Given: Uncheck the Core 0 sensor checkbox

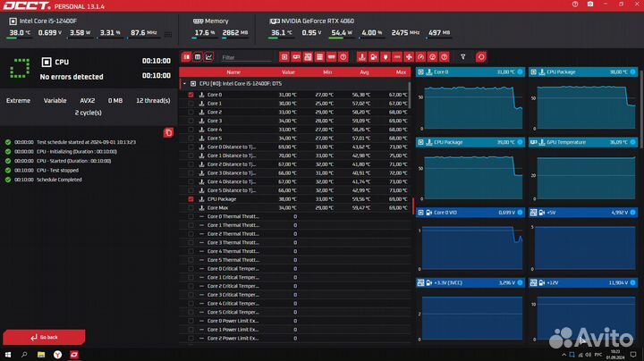Looking at the screenshot, I should tap(190, 95).
